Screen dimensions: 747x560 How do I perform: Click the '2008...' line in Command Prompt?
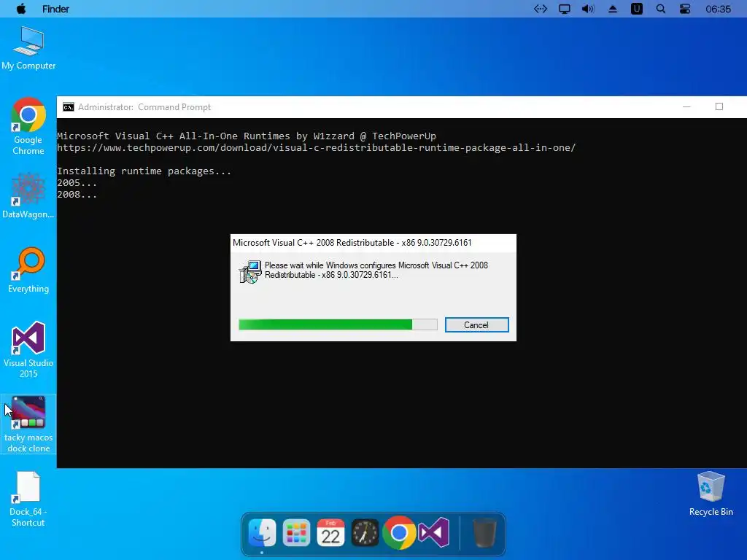77,194
